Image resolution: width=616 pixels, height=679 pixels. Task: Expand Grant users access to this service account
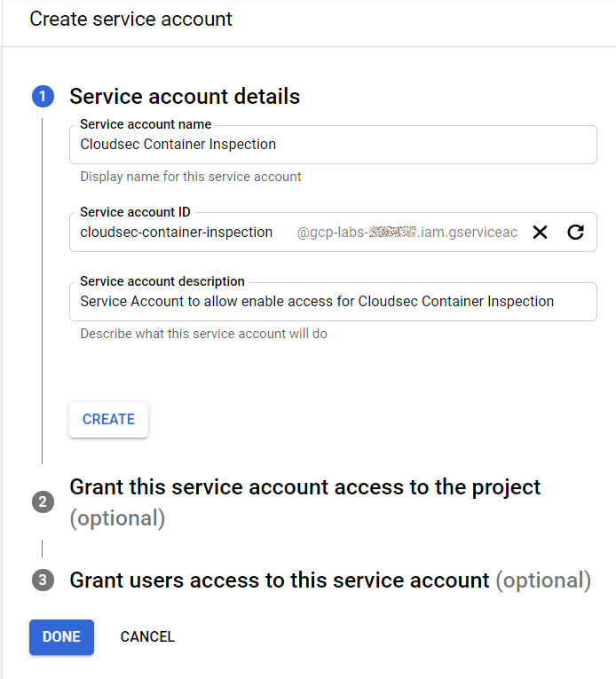[280, 580]
